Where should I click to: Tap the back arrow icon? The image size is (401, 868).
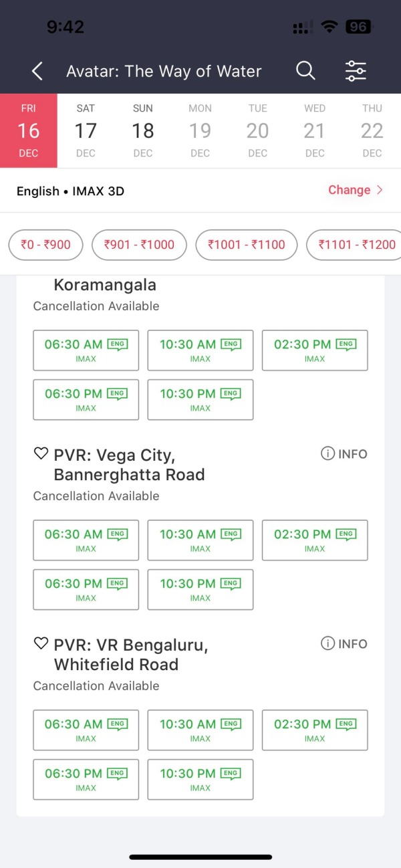click(x=37, y=71)
